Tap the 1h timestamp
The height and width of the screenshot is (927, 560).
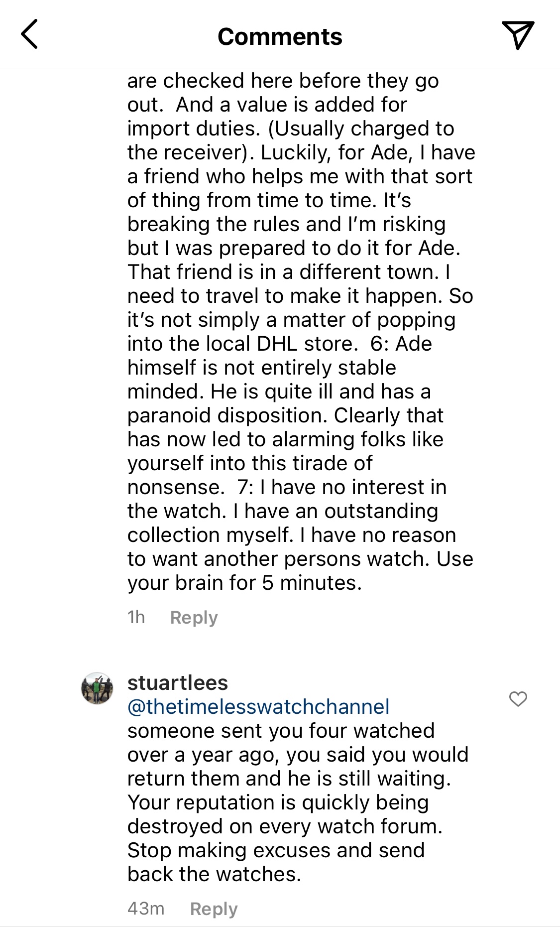(x=136, y=618)
